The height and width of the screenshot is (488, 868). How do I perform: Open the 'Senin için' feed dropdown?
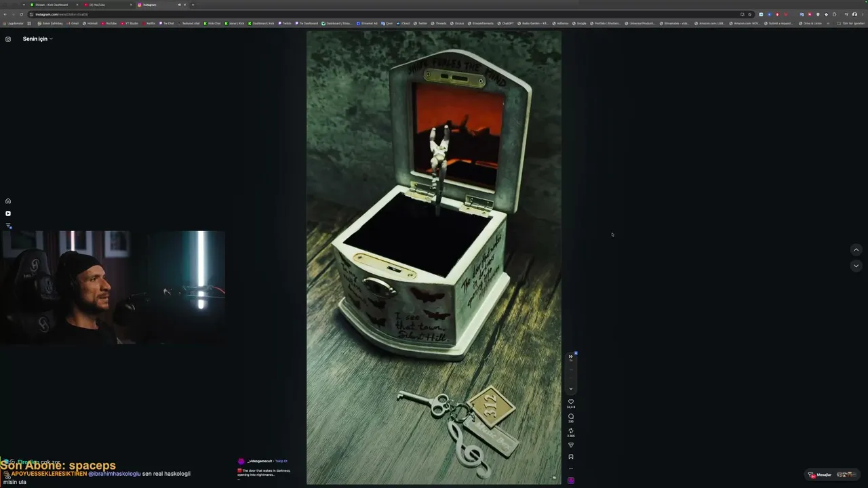coord(38,39)
